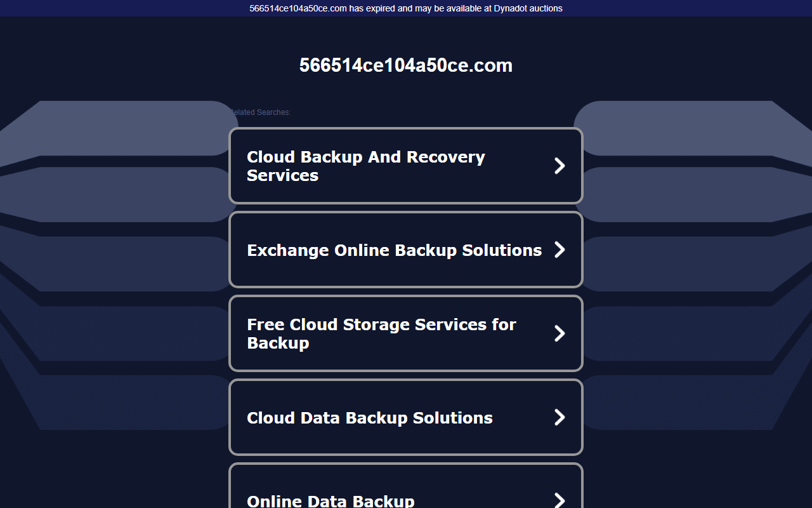Open Cloud Data Backup Solutions link
812x508 pixels.
[405, 417]
